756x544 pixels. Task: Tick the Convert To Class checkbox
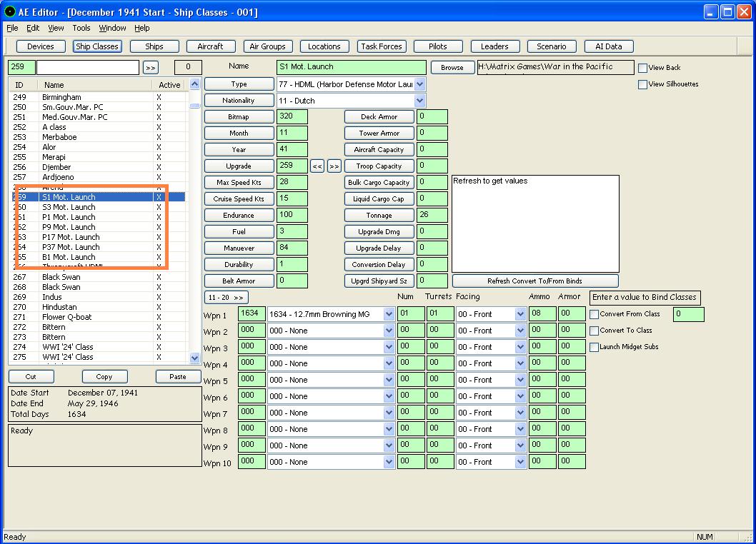(595, 331)
